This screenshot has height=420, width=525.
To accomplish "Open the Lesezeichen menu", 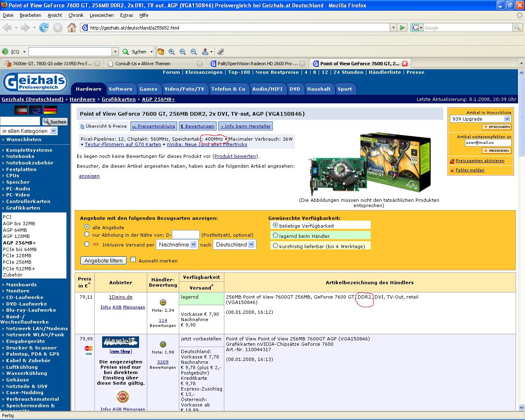I will click(x=102, y=15).
